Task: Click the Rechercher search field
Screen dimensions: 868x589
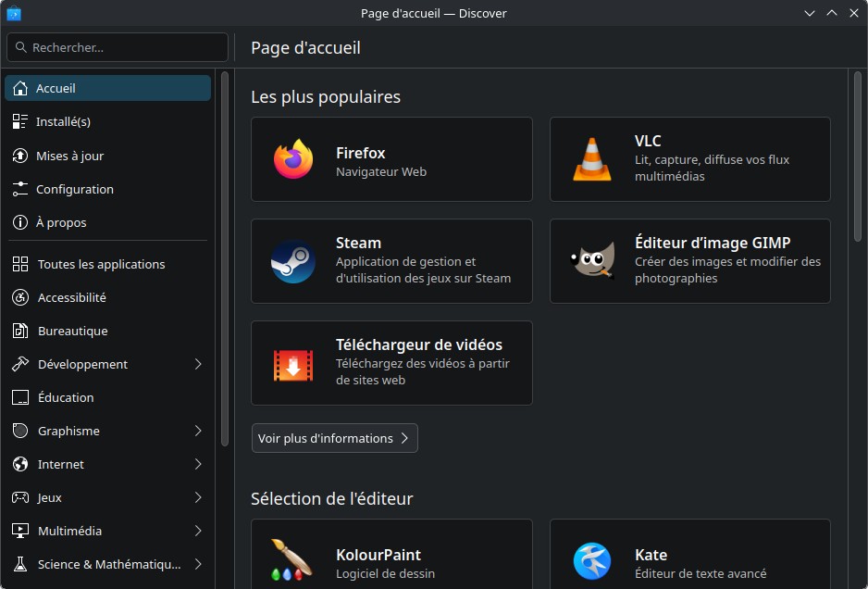Action: (118, 47)
